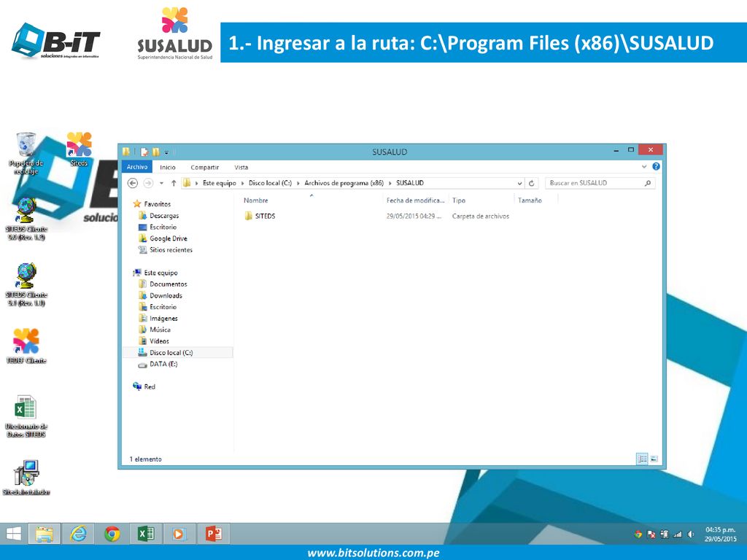
Task: Click the New folder quick access icon
Action: [156, 152]
